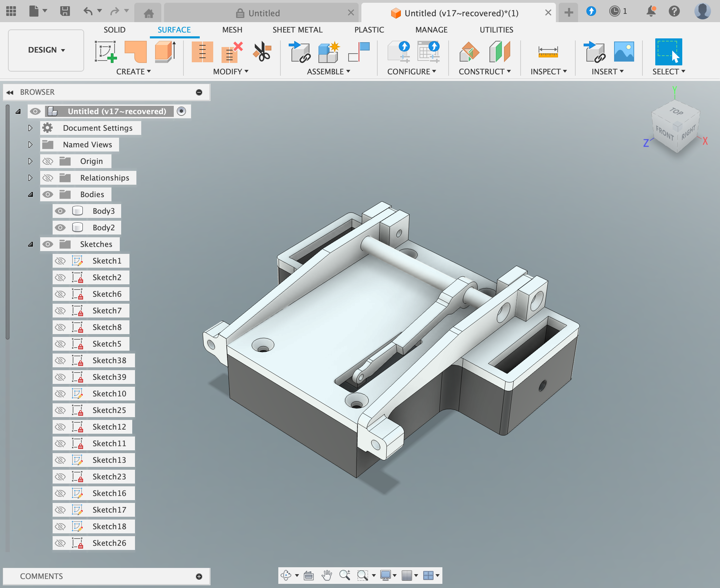Open the MODIFY dropdown menu

point(231,72)
